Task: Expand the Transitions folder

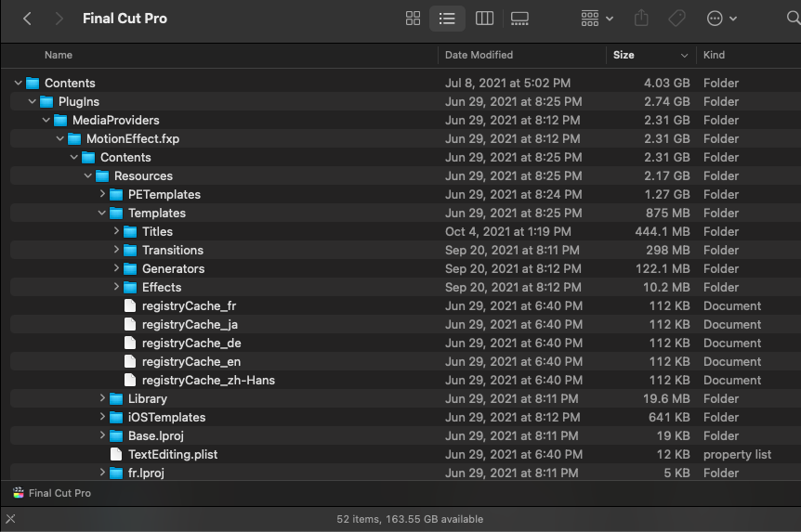Action: (x=116, y=250)
